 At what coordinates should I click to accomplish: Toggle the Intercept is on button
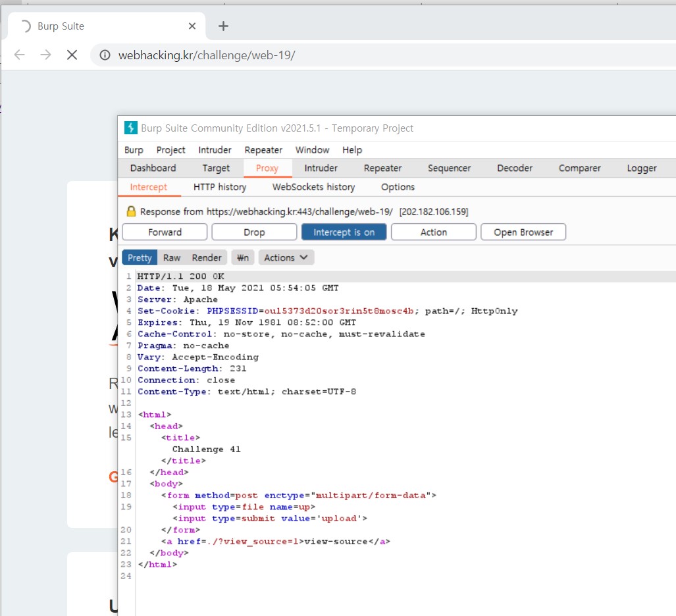click(344, 232)
